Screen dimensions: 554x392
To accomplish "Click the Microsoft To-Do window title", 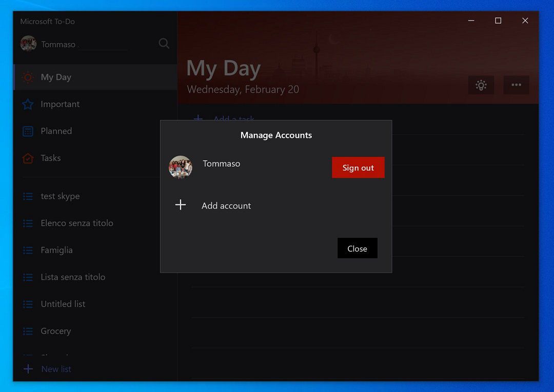I will point(47,22).
